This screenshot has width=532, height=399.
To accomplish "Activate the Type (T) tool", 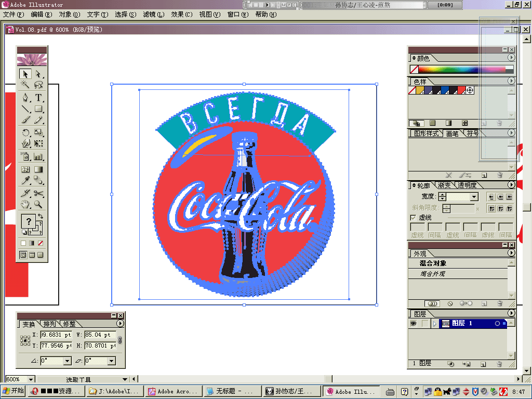I will (38, 98).
